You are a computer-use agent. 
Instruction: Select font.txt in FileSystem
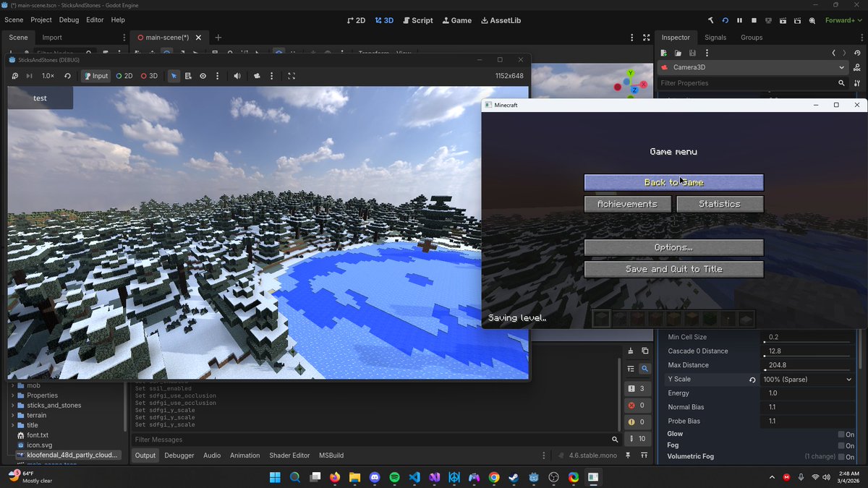[x=37, y=435]
